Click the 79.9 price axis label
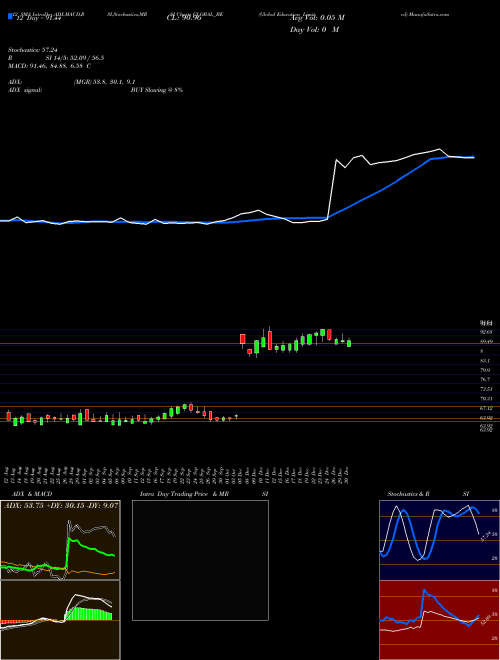 pyautogui.click(x=485, y=370)
